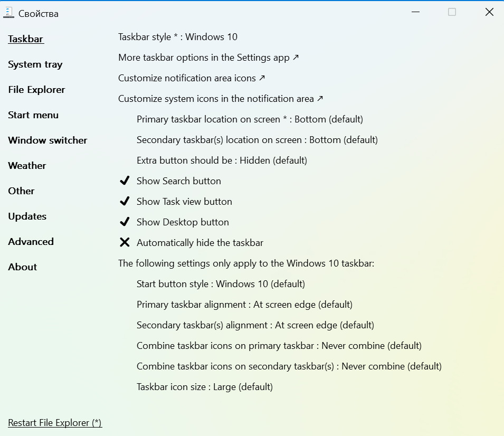Change the Taskbar icon size option
This screenshot has width=504, height=436.
point(204,387)
